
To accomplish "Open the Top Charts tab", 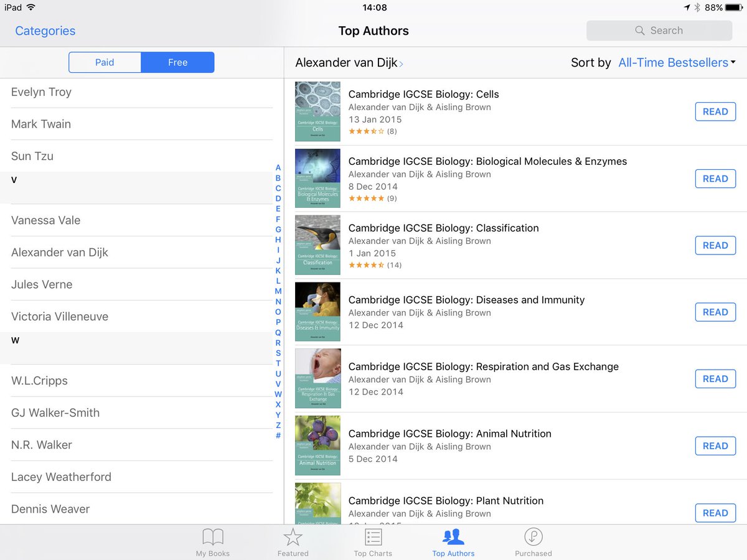I will [x=373, y=541].
